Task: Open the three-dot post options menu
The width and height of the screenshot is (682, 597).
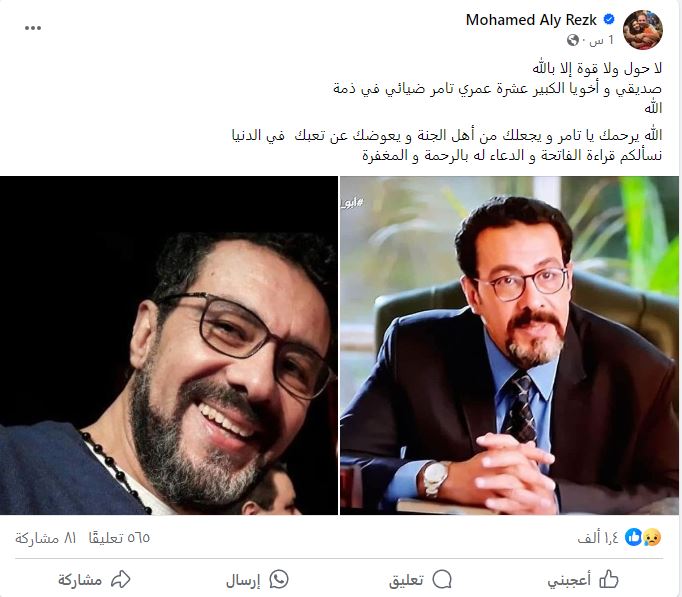Action: click(x=33, y=28)
